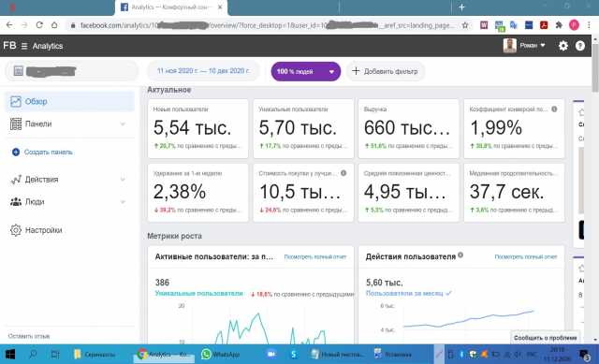
Task: Click the browser reload icon
Action: coord(39,25)
